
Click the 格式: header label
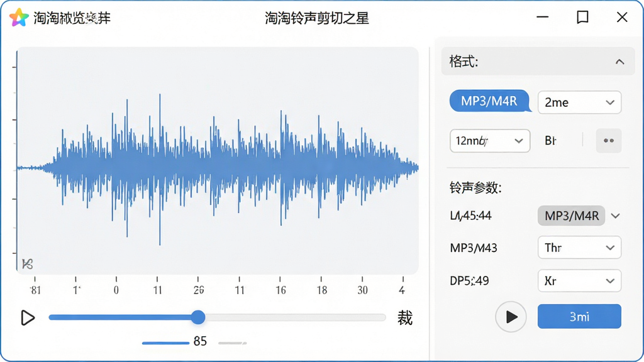pos(464,62)
